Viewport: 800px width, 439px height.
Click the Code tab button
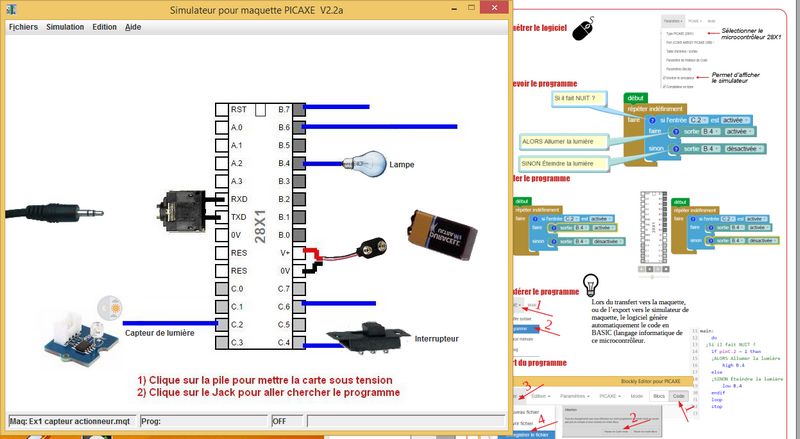pos(679,396)
